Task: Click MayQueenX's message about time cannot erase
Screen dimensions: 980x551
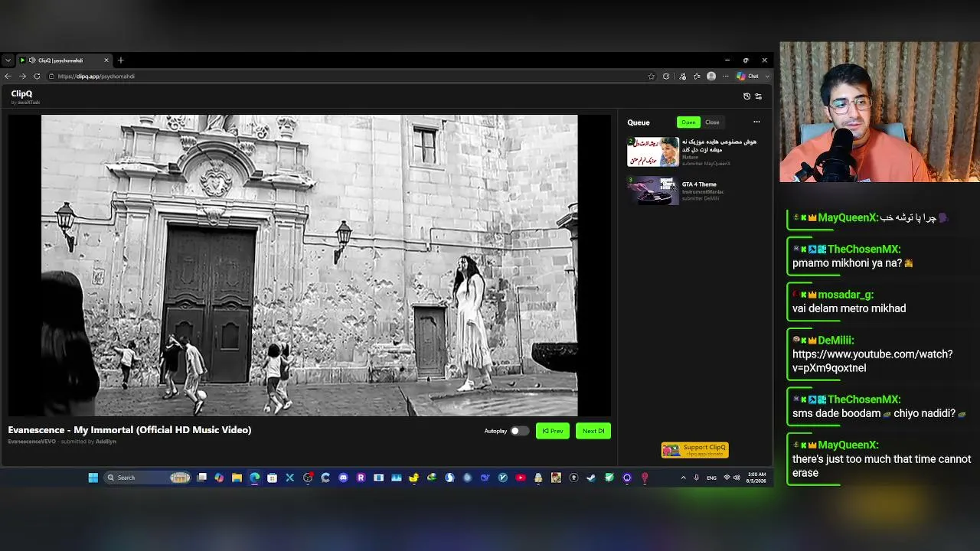Action: coord(881,466)
